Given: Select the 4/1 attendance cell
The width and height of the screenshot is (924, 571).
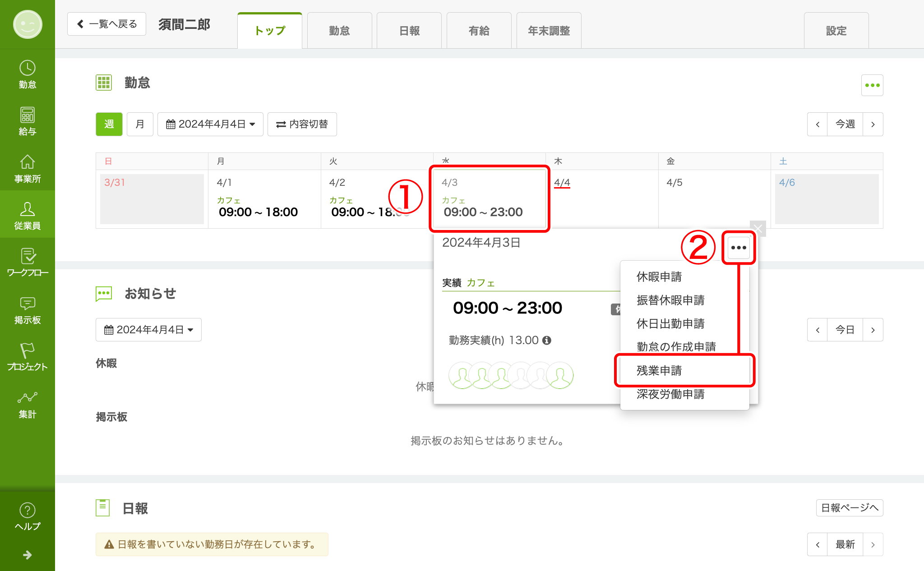Looking at the screenshot, I should tap(264, 199).
